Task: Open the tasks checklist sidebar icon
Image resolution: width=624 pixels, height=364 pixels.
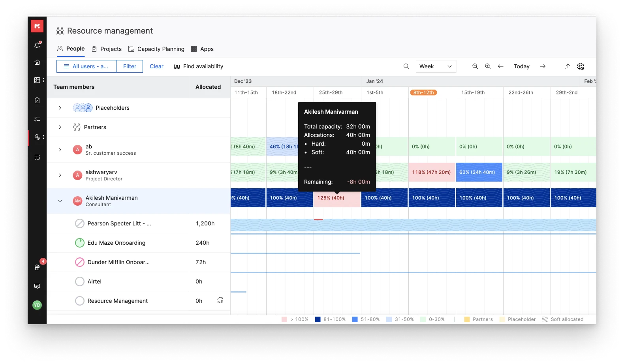Action: point(37,119)
